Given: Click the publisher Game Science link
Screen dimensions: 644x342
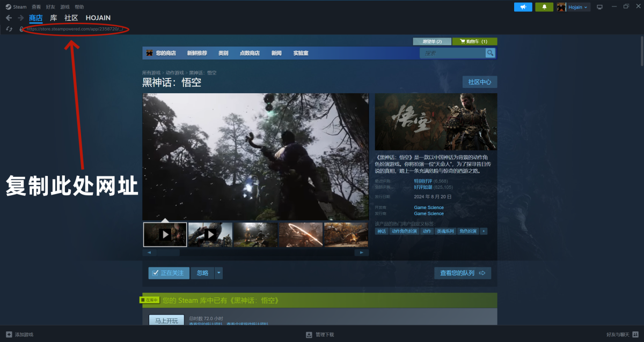Looking at the screenshot, I should click(x=429, y=213).
